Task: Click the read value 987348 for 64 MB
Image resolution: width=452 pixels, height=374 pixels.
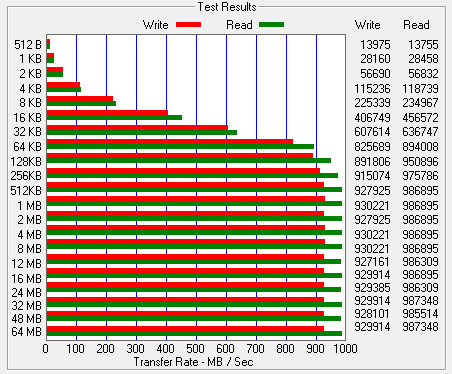Action: point(420,327)
